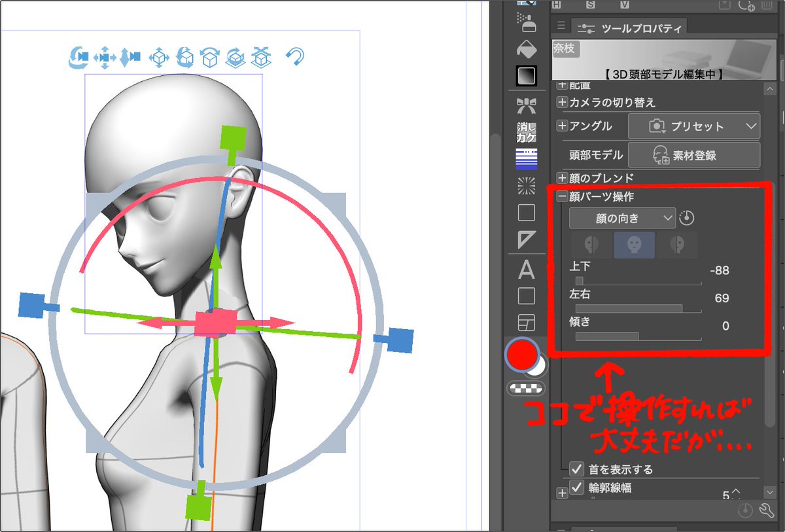
Task: Select the camera forward-backward dolly icon
Action: coord(130,58)
